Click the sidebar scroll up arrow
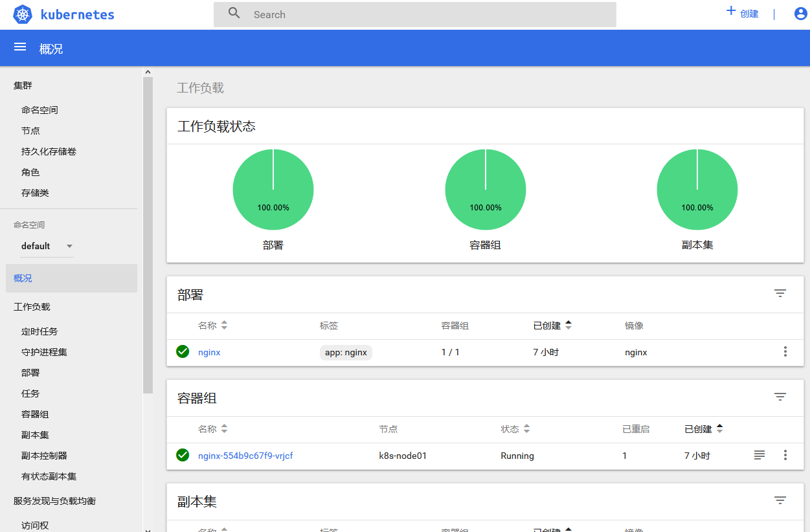Image resolution: width=810 pixels, height=532 pixels. coord(148,72)
